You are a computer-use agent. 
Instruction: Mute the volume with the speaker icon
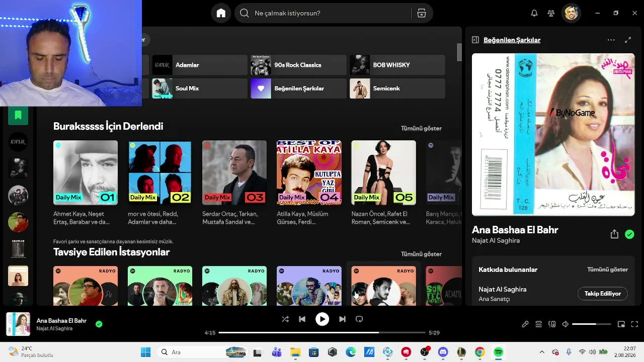pyautogui.click(x=565, y=324)
